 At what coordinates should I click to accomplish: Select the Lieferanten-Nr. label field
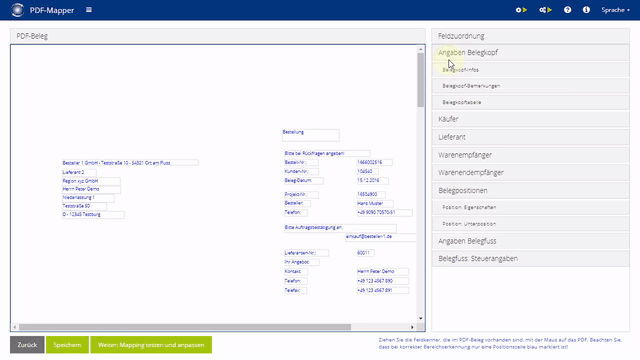306,253
